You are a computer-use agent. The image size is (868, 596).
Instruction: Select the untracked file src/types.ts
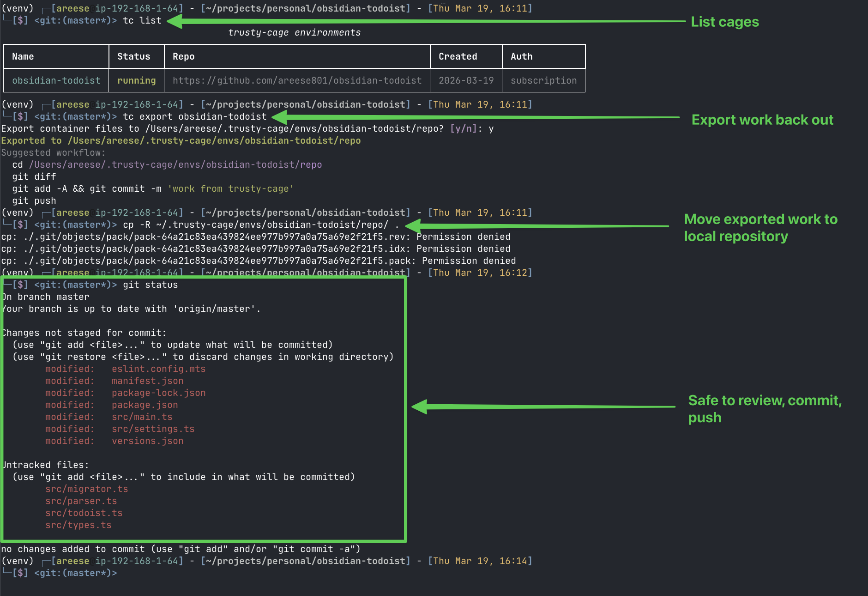[x=78, y=525]
